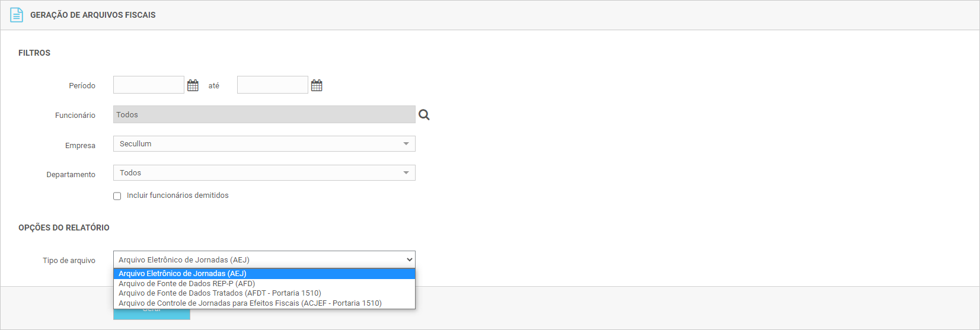980x330 pixels.
Task: Collapse the Tipo de arquivo dropdown
Action: [264, 260]
